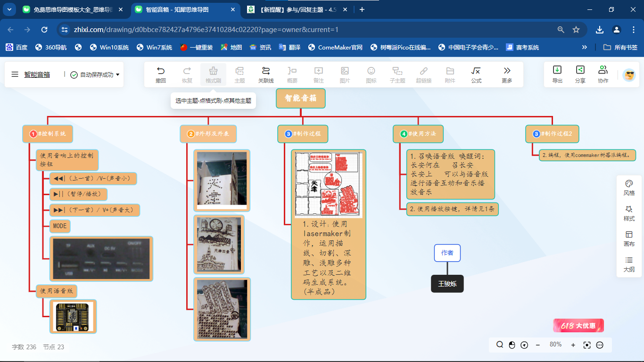Toggle mouse mode icon in zoom bar

pos(512,345)
